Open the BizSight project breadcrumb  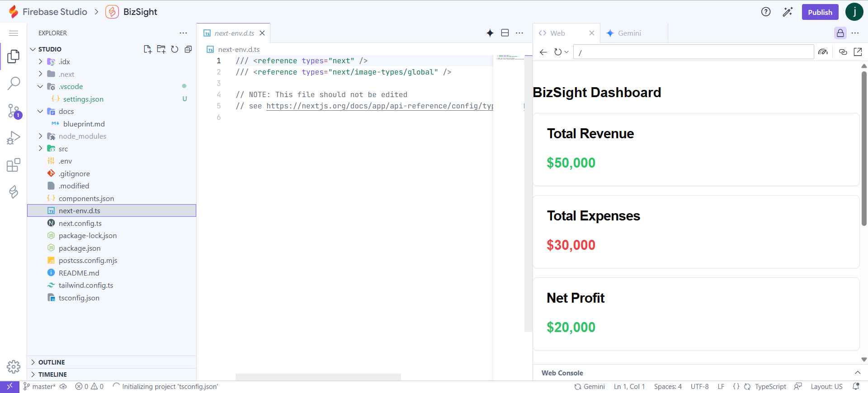[x=131, y=12]
